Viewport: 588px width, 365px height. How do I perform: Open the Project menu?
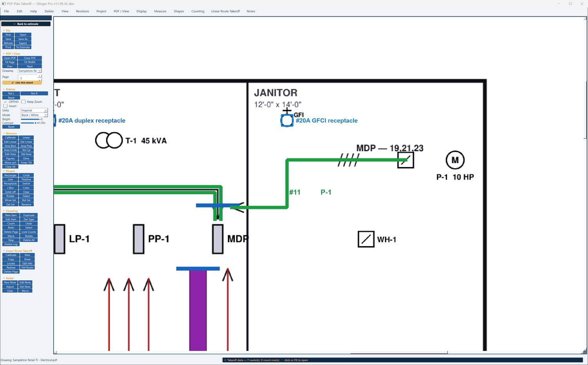pos(101,11)
